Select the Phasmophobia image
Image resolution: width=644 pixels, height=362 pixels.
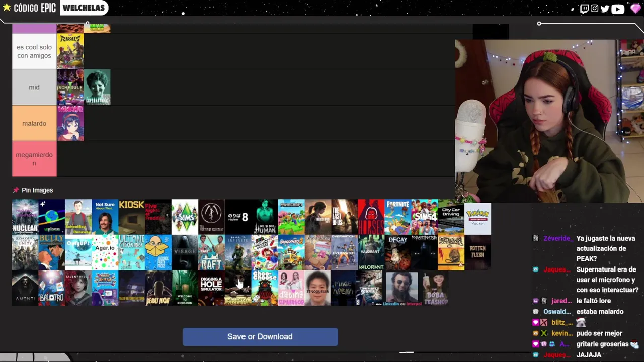point(425,252)
